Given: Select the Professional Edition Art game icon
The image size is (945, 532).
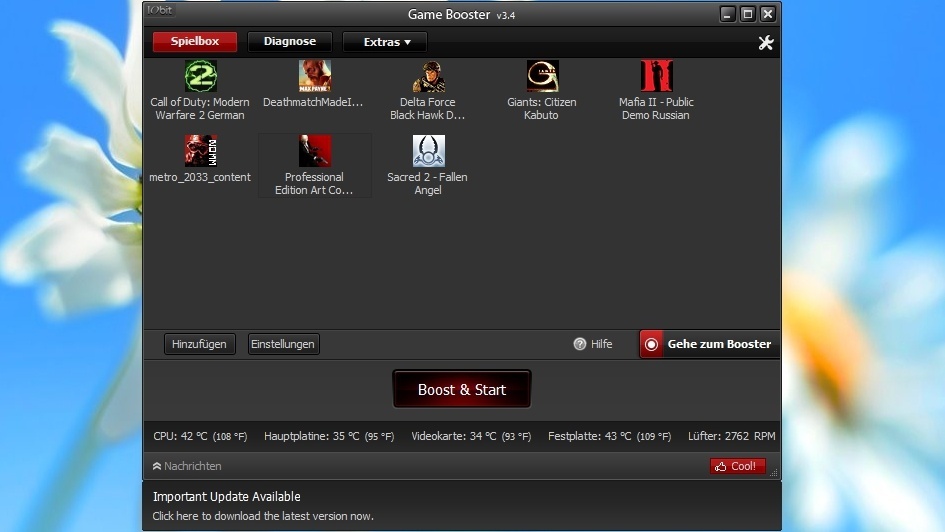Looking at the screenshot, I should pyautogui.click(x=314, y=151).
